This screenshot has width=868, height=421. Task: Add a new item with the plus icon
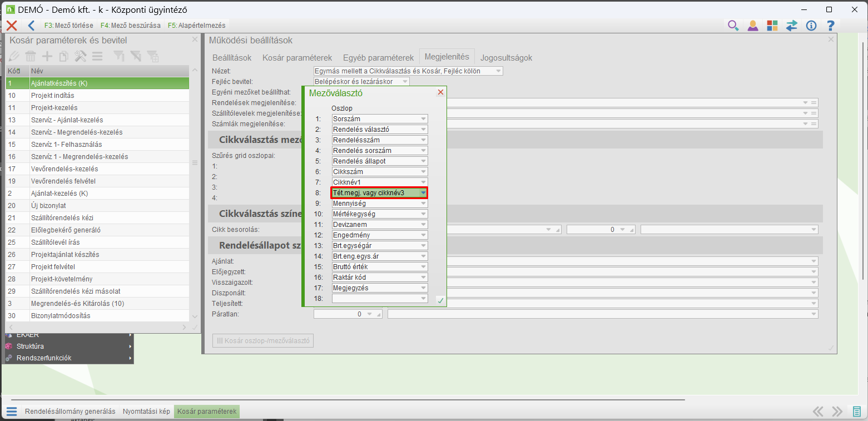click(x=47, y=56)
